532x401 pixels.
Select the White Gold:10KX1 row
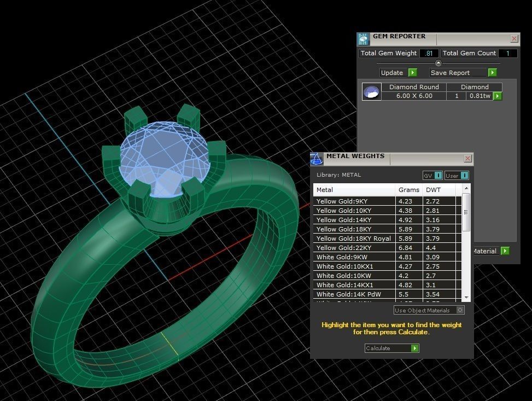click(387, 266)
